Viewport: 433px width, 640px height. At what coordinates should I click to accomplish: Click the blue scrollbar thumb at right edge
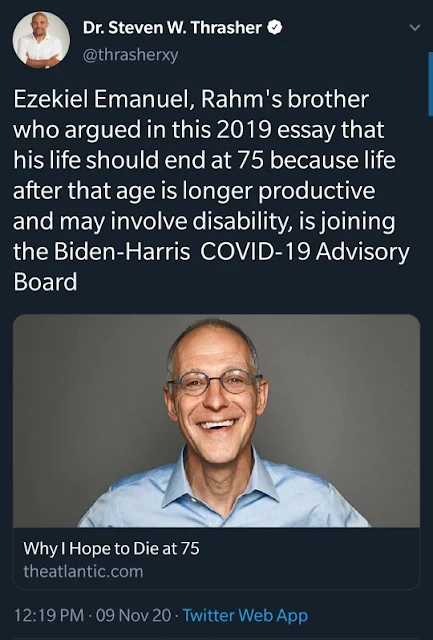431,84
